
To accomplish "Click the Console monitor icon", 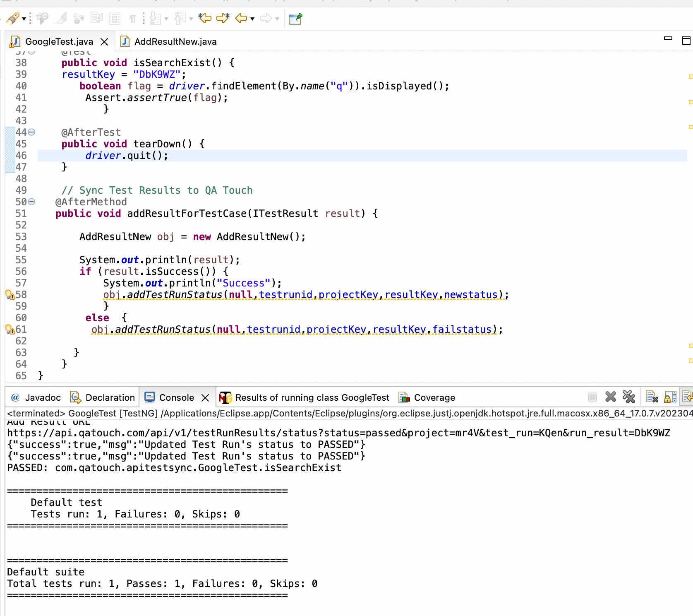I will tap(150, 397).
